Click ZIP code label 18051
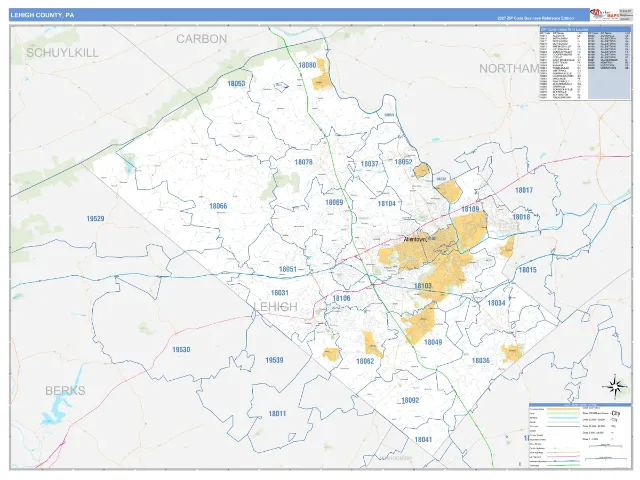The height and width of the screenshot is (480, 640). [x=288, y=269]
